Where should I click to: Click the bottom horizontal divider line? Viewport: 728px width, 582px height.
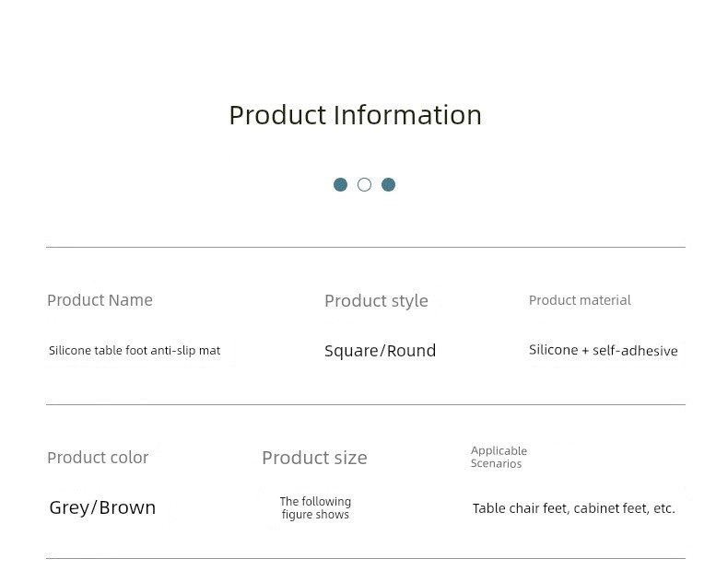[366, 558]
